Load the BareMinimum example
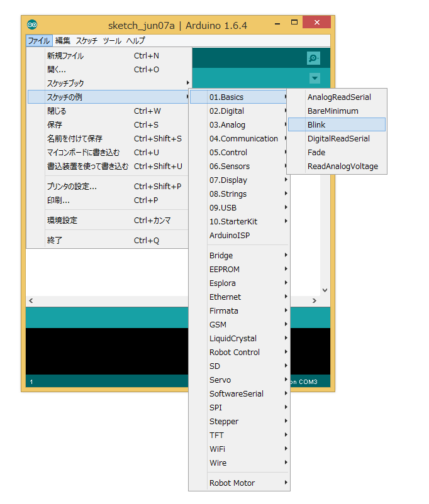The width and height of the screenshot is (429, 504). [337, 111]
